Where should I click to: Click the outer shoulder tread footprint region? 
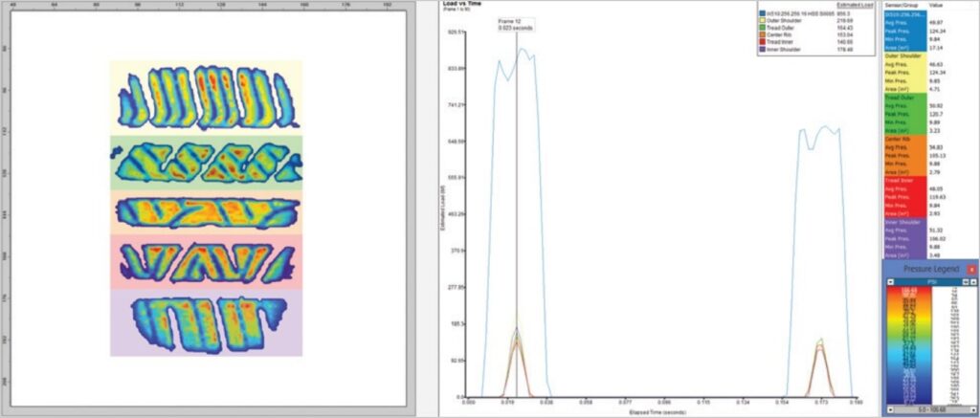click(x=206, y=98)
